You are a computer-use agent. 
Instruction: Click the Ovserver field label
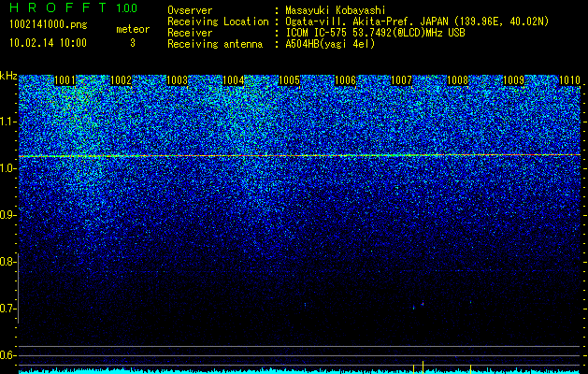pyautogui.click(x=190, y=11)
